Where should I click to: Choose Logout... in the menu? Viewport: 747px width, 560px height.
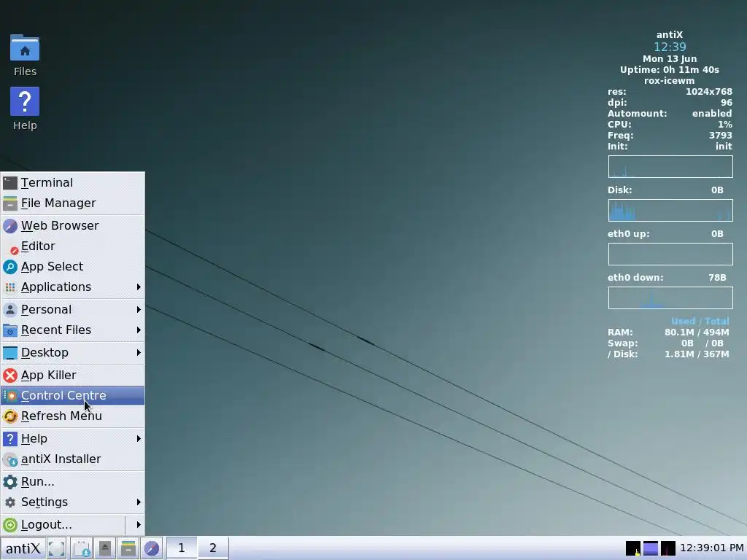point(63,525)
